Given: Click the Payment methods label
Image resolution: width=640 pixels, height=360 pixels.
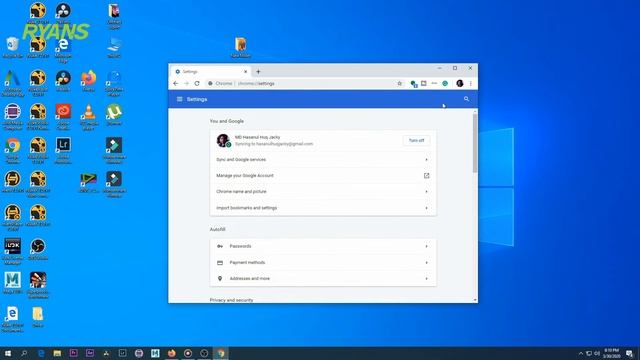Looking at the screenshot, I should pos(247,262).
